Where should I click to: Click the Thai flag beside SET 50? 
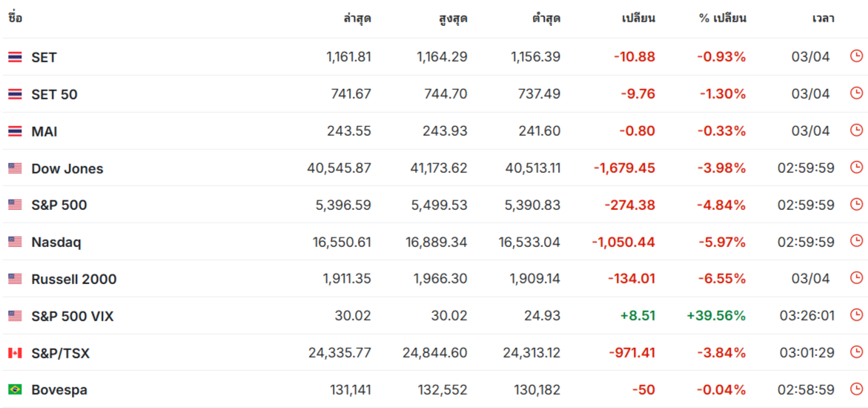tap(15, 94)
